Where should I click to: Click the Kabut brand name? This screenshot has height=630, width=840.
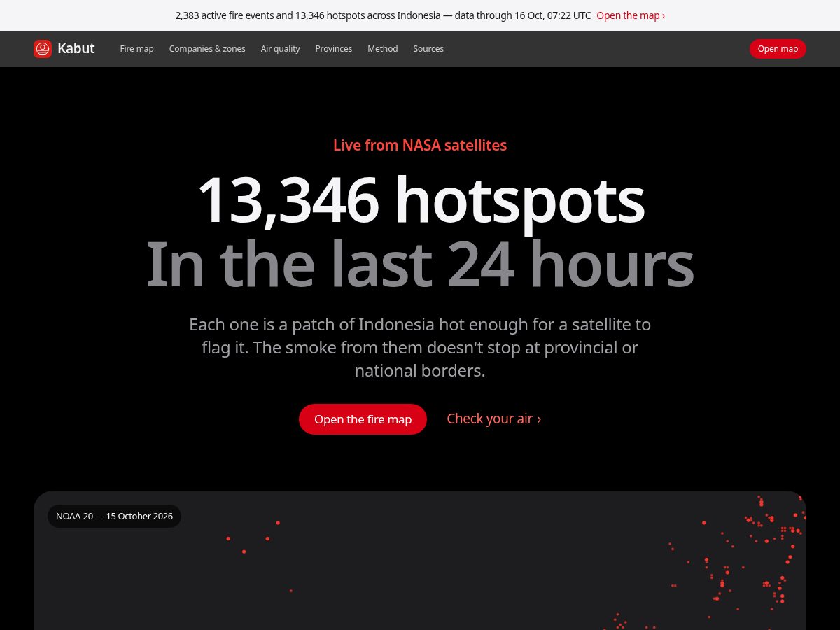pyautogui.click(x=76, y=49)
